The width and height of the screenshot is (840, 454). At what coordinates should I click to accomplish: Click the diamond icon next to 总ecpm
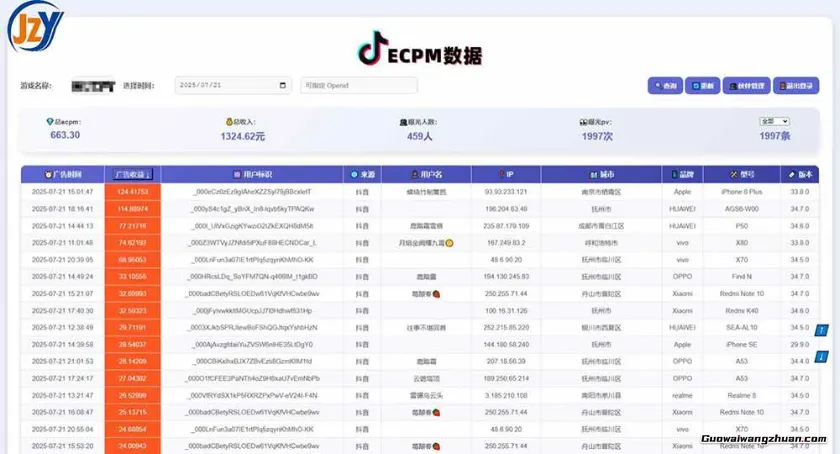click(50, 122)
